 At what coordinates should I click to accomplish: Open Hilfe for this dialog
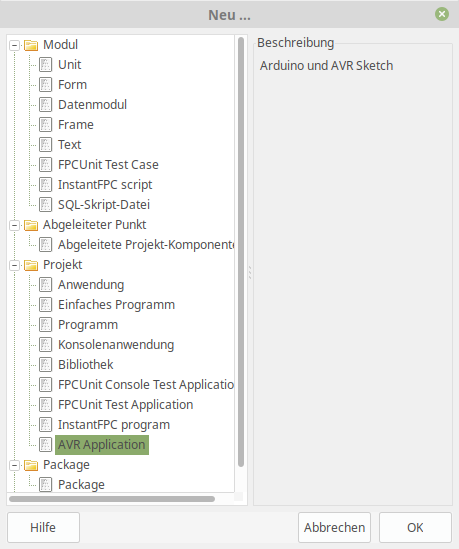[43, 527]
